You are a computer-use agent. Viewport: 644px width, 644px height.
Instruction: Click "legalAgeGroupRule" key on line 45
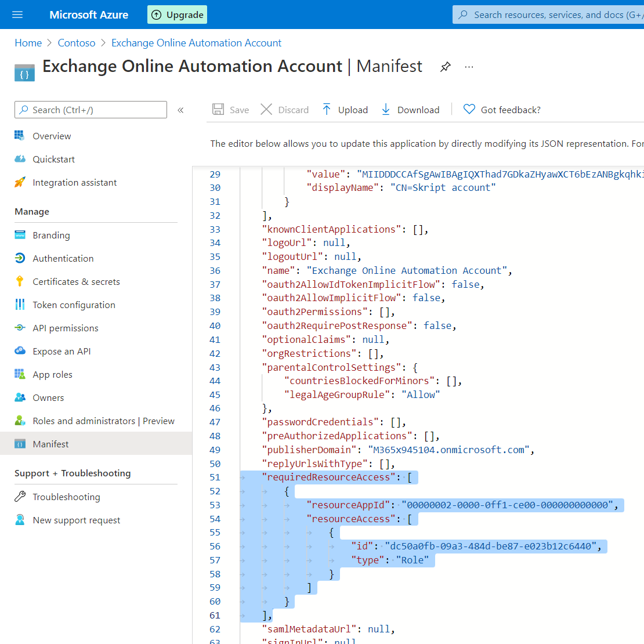pyautogui.click(x=337, y=395)
